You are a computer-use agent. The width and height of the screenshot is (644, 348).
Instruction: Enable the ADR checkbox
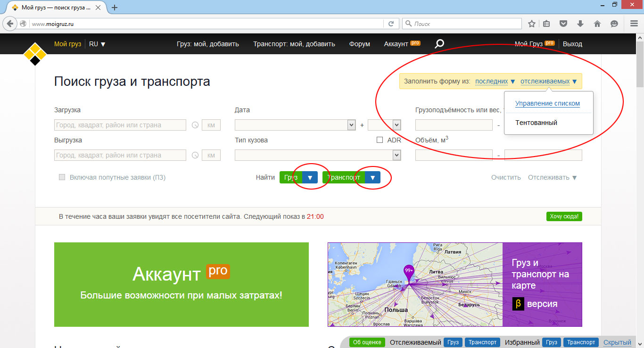point(380,140)
